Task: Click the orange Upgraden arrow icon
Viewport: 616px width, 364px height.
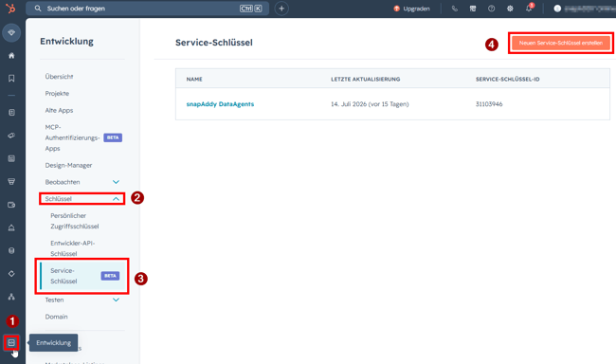Action: coord(396,9)
